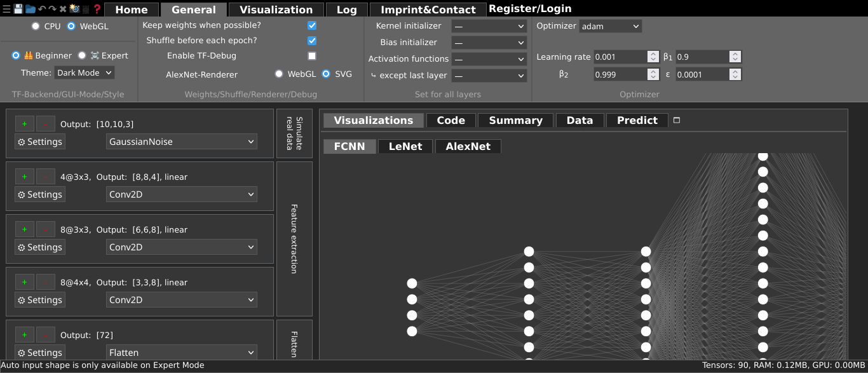Toggle Shuffle before each epoch checkbox
This screenshot has height=373, width=868.
click(x=312, y=41)
